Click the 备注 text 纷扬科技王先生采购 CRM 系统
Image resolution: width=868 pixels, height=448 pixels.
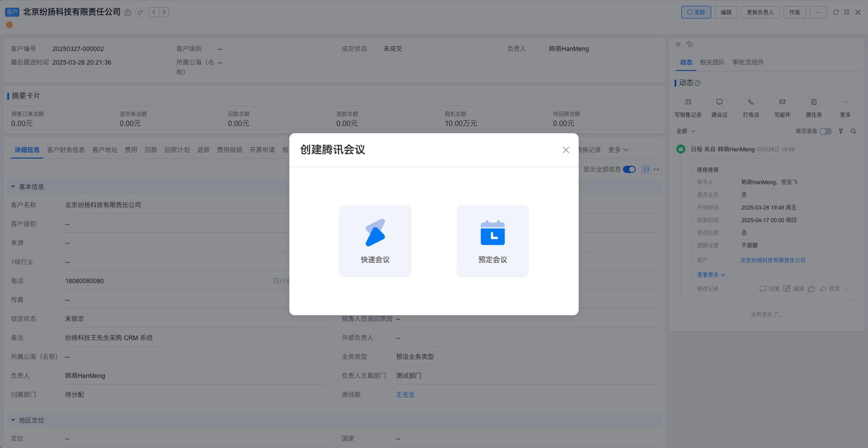coord(109,338)
